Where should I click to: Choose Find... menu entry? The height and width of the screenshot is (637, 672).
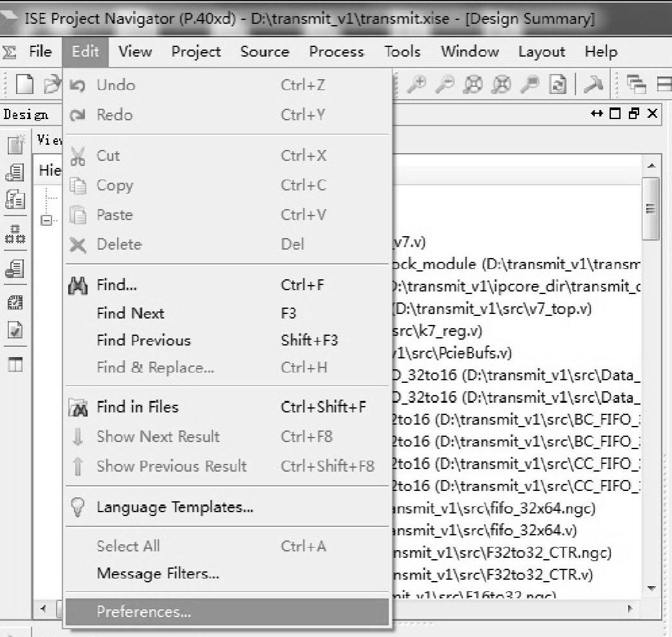[227, 285]
